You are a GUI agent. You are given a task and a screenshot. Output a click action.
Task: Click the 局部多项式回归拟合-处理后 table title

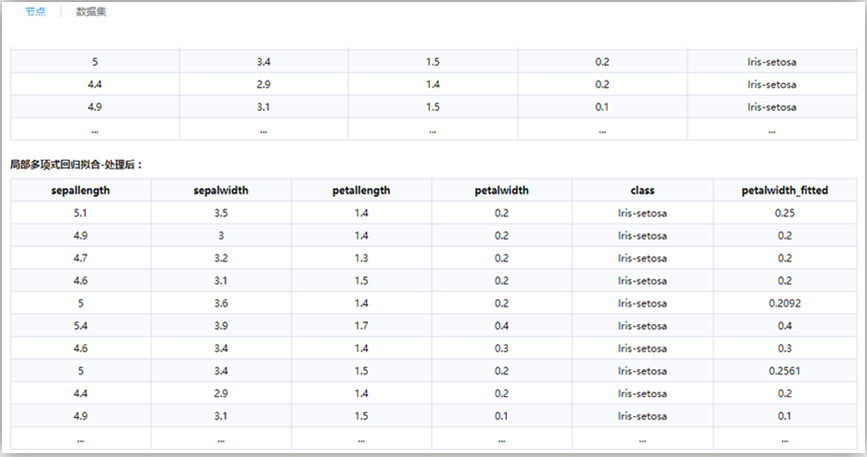pyautogui.click(x=76, y=164)
